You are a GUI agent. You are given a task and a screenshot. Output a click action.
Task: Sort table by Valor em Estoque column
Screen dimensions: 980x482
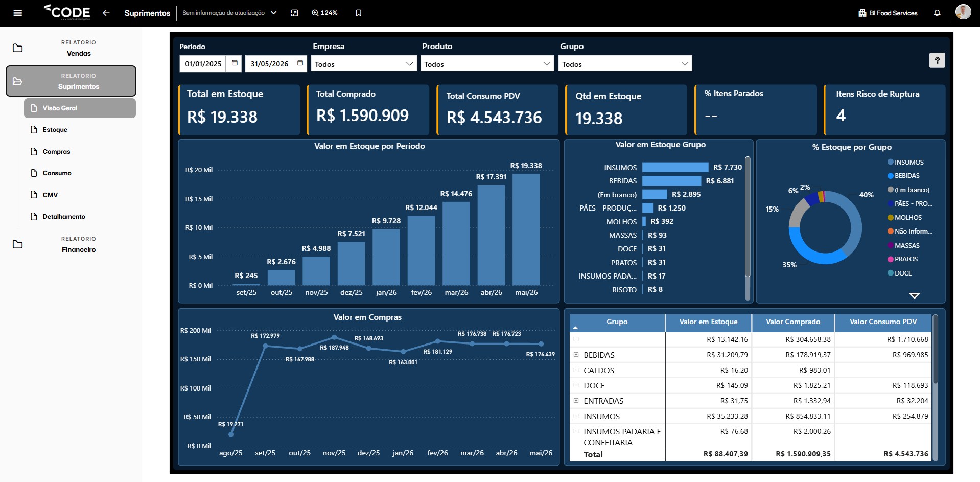[708, 322]
